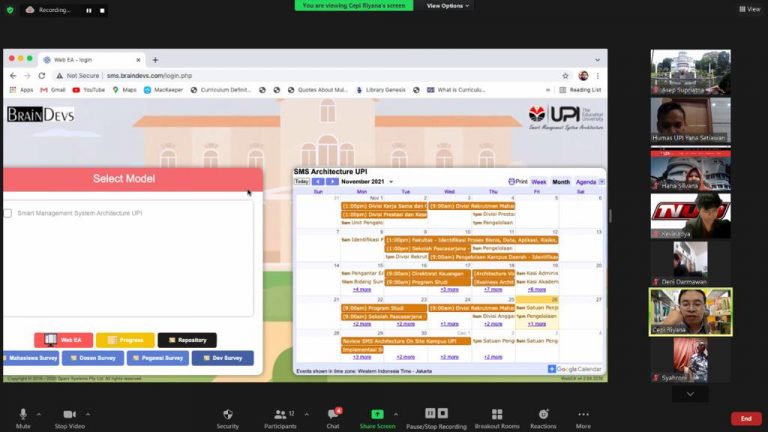Pause the Zoom recording indicator
The image size is (768, 432).
[x=89, y=10]
